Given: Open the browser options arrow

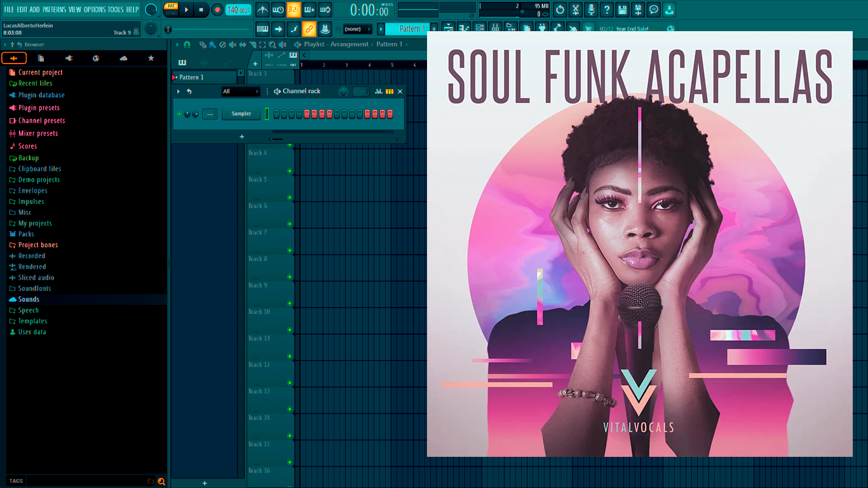Looking at the screenshot, I should click(x=5, y=44).
